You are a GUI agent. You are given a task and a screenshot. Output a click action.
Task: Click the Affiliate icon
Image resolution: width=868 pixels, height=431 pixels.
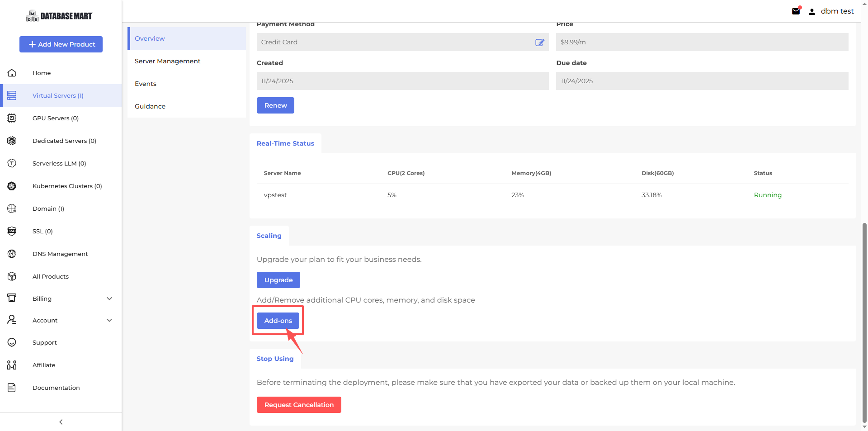[12, 365]
